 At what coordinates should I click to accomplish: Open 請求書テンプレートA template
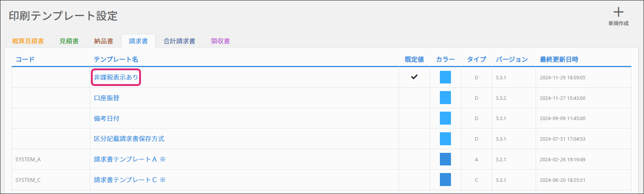129,159
